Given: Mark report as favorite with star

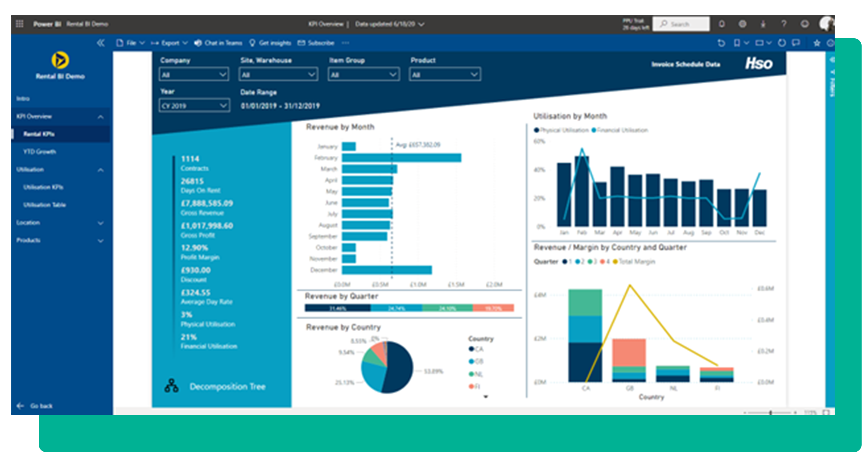Looking at the screenshot, I should 817,43.
